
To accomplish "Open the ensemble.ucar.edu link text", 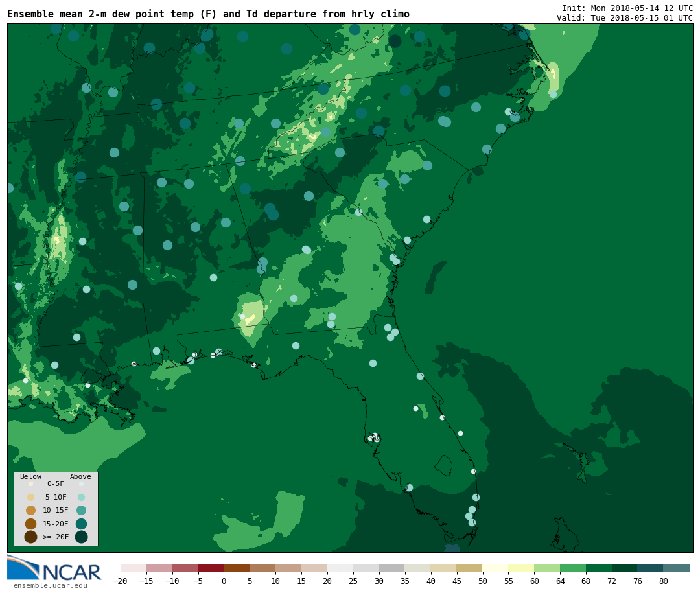I will click(51, 585).
